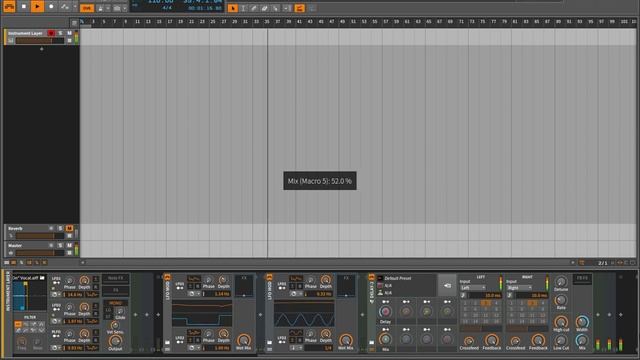Select the orange low-pass filter type icon
Viewport: 640px width, 360px height.
point(18,324)
